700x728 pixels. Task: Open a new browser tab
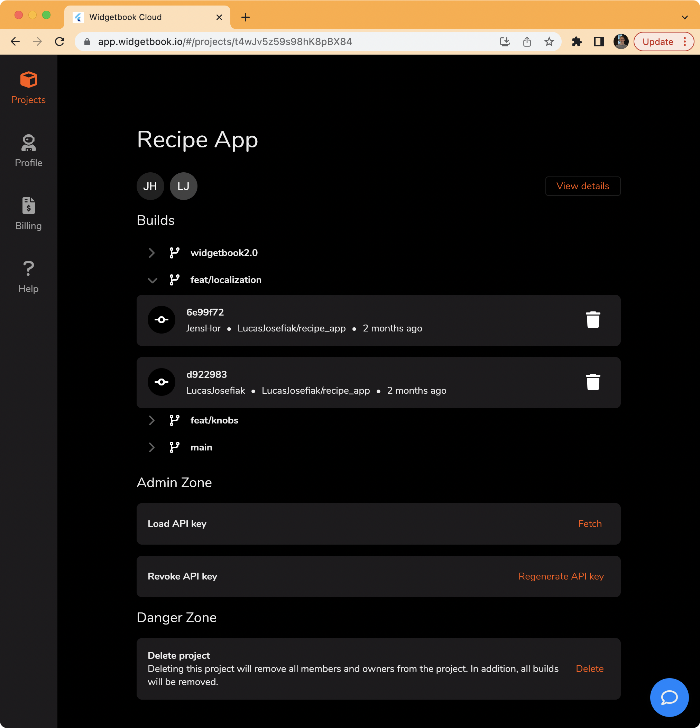click(x=246, y=17)
